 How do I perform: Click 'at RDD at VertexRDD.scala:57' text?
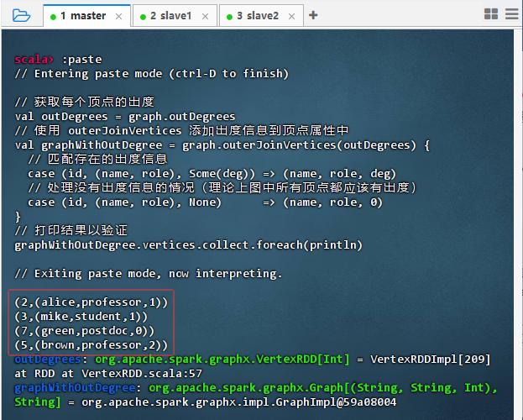108,374
